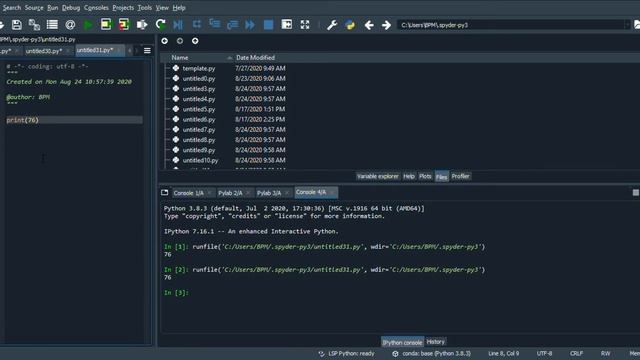Viewport: 640px width, 360px height.
Task: Click the Save all files icon
Action: tap(34, 25)
